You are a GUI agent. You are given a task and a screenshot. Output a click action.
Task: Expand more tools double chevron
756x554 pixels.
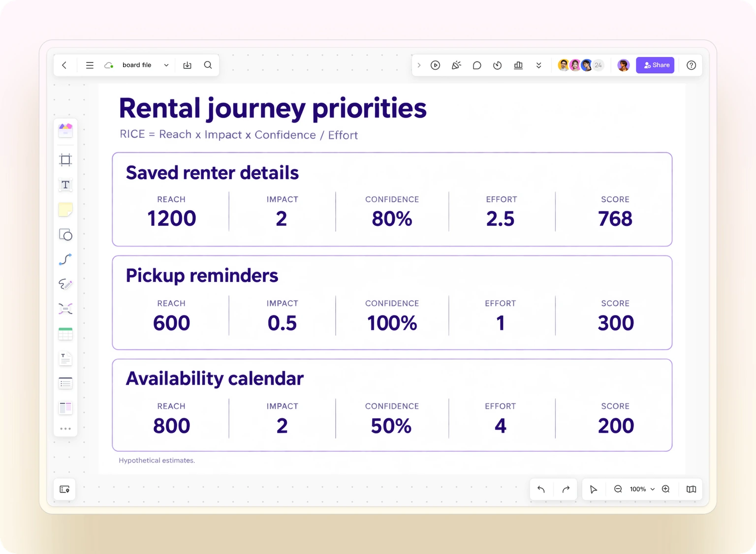click(x=539, y=65)
